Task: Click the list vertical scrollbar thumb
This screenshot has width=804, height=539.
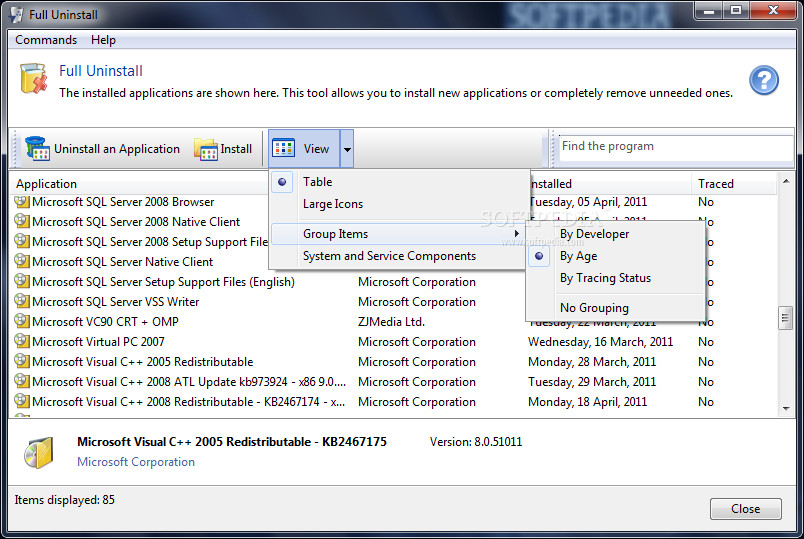Action: click(x=785, y=318)
